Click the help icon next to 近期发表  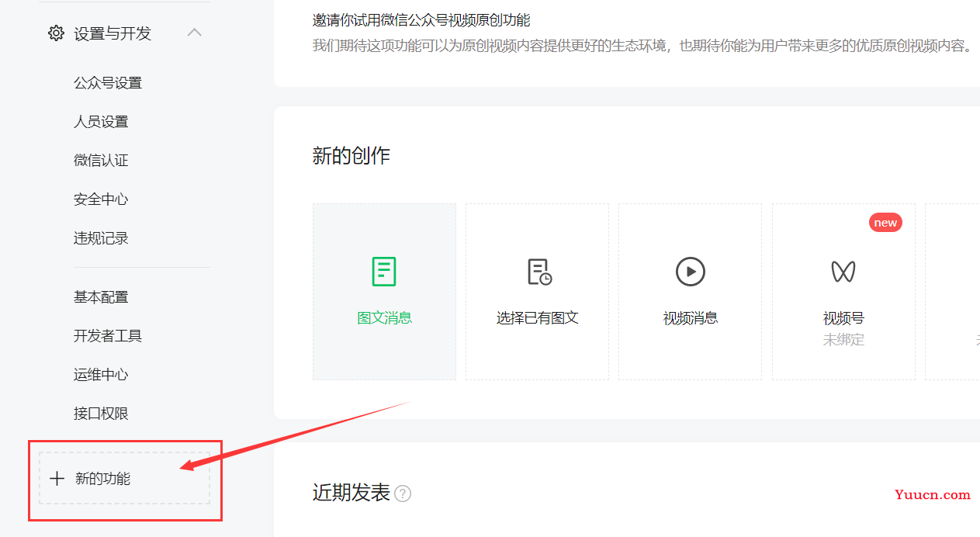click(403, 494)
